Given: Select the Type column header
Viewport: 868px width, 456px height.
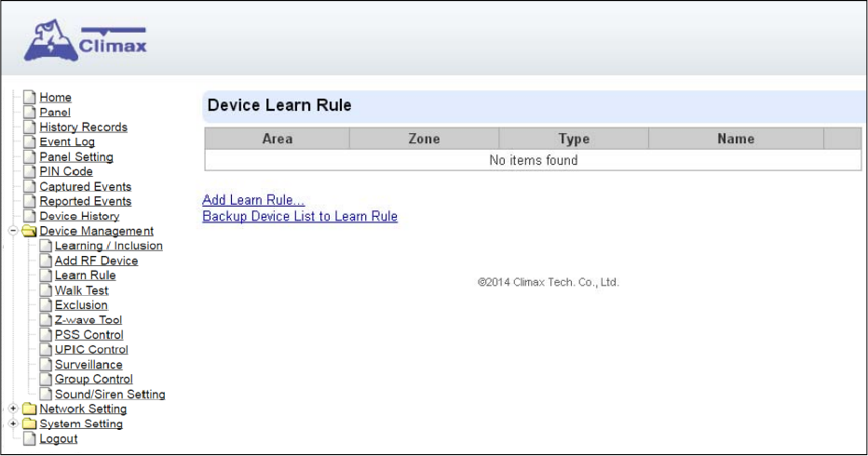Looking at the screenshot, I should tap(574, 139).
